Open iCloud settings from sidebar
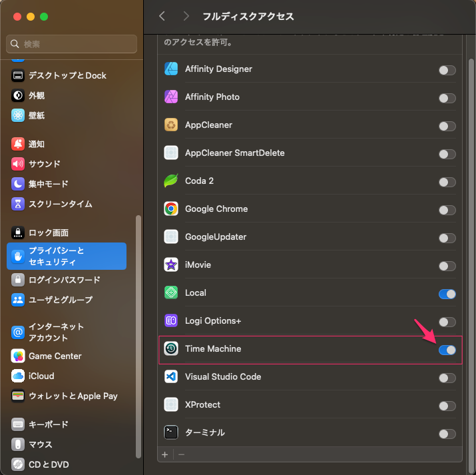The width and height of the screenshot is (476, 475). 41,376
